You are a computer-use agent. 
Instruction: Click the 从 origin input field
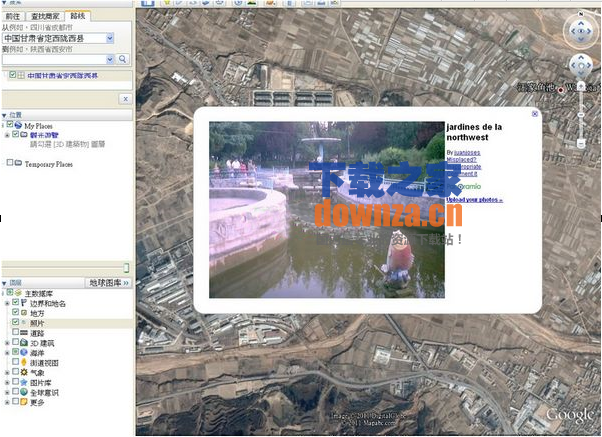[54, 38]
